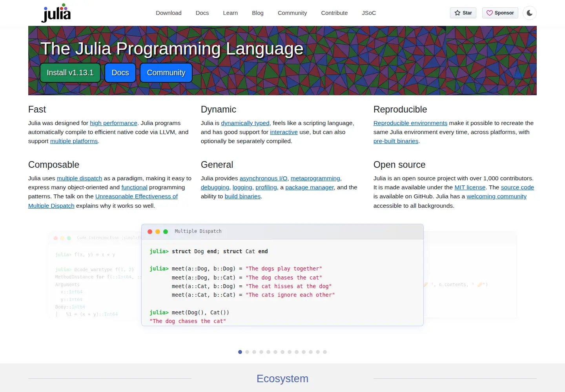This screenshot has width=565, height=392.
Task: Open the dynamically typed link
Action: [245, 123]
